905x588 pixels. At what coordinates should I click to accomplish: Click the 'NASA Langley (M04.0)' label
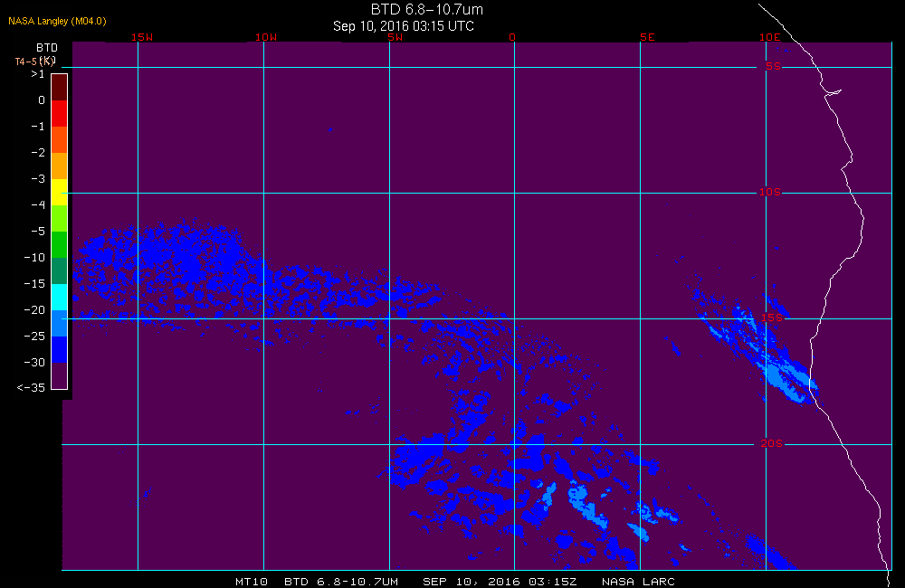57,22
